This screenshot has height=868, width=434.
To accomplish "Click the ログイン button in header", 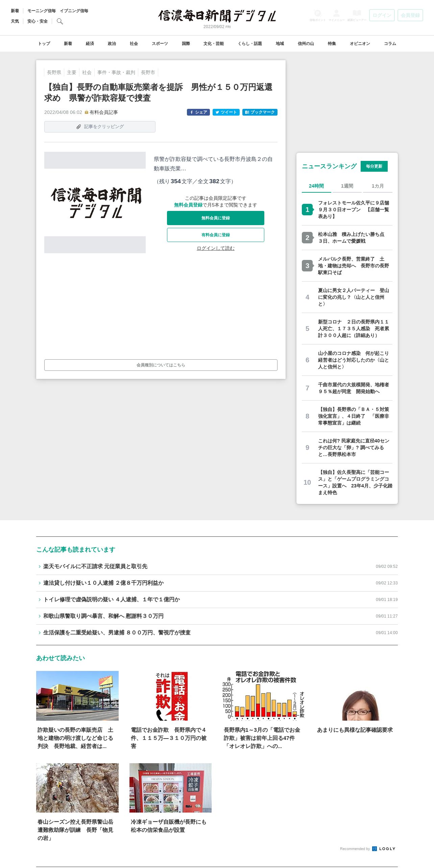I will point(382,15).
